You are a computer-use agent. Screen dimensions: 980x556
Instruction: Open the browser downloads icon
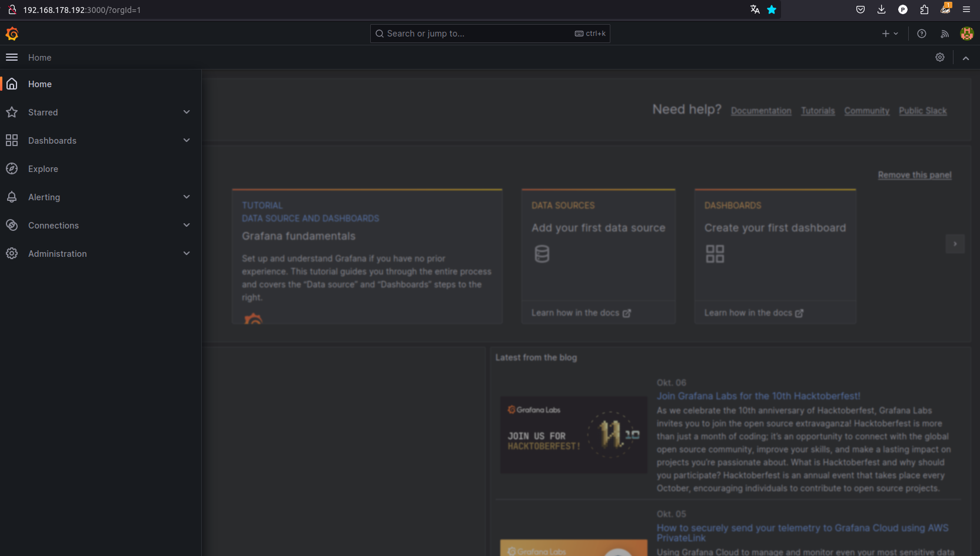[x=881, y=9]
